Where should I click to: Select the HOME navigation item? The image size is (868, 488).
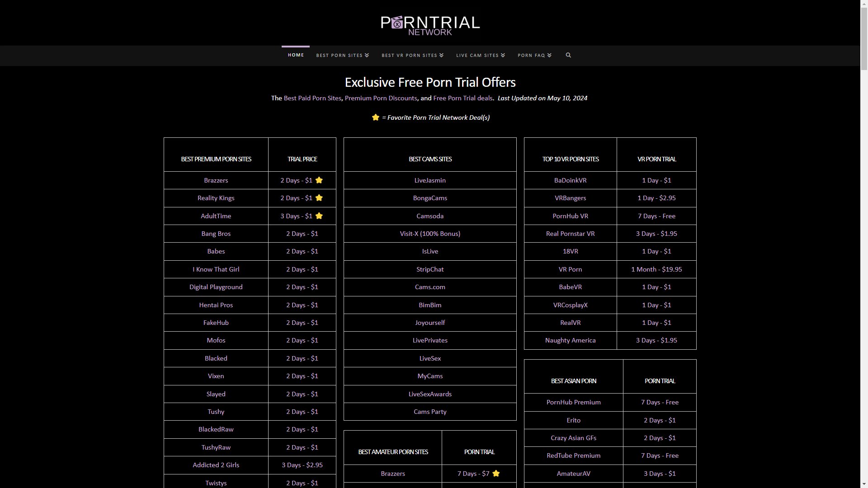(x=296, y=55)
